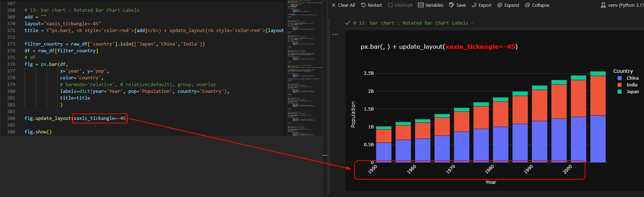Click the green Japan segment atop the tallest bar
The height and width of the screenshot is (197, 644).
pyautogui.click(x=598, y=74)
